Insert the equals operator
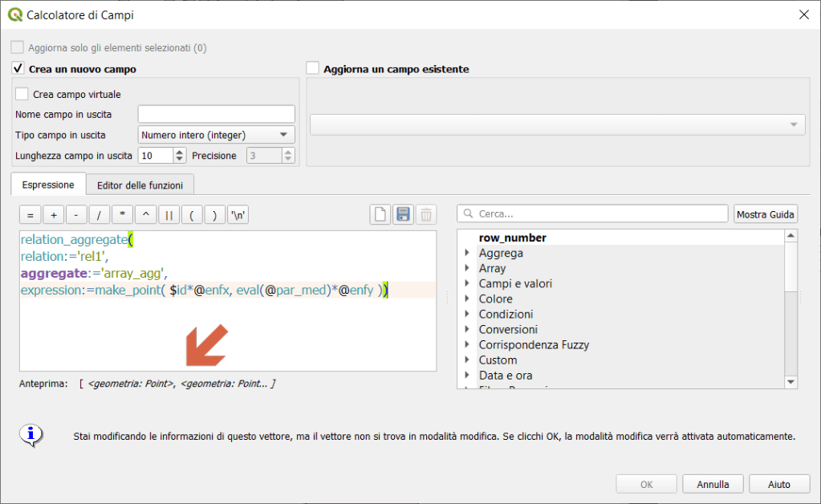Screen dimensions: 821x504 coord(30,215)
